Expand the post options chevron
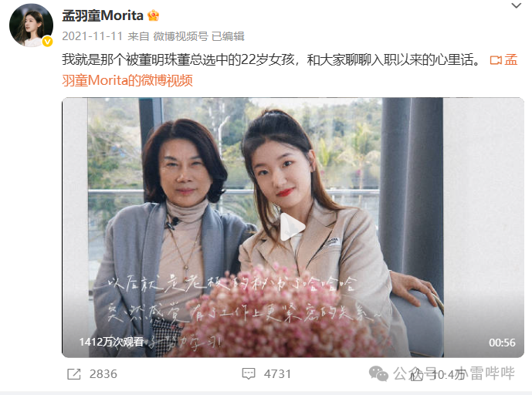Viewport: 532px width, 395px height. point(517,5)
